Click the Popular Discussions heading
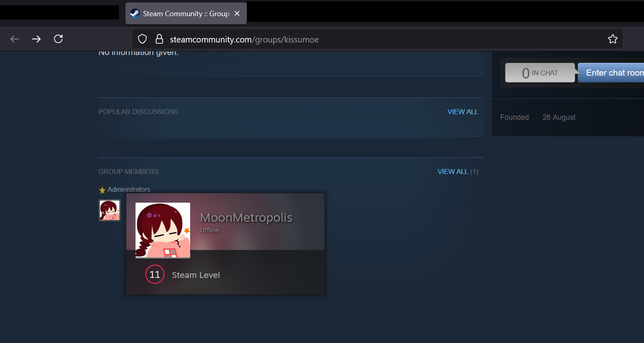 pos(138,112)
